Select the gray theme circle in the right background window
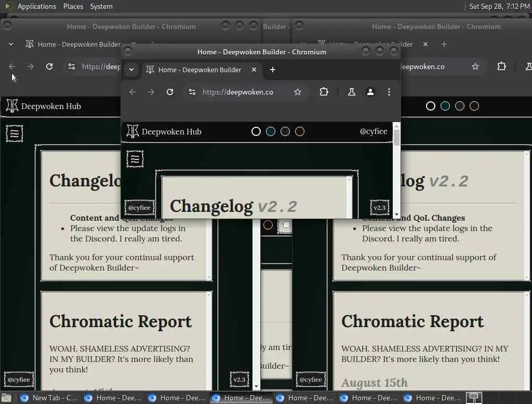The width and height of the screenshot is (532, 404). [x=460, y=106]
